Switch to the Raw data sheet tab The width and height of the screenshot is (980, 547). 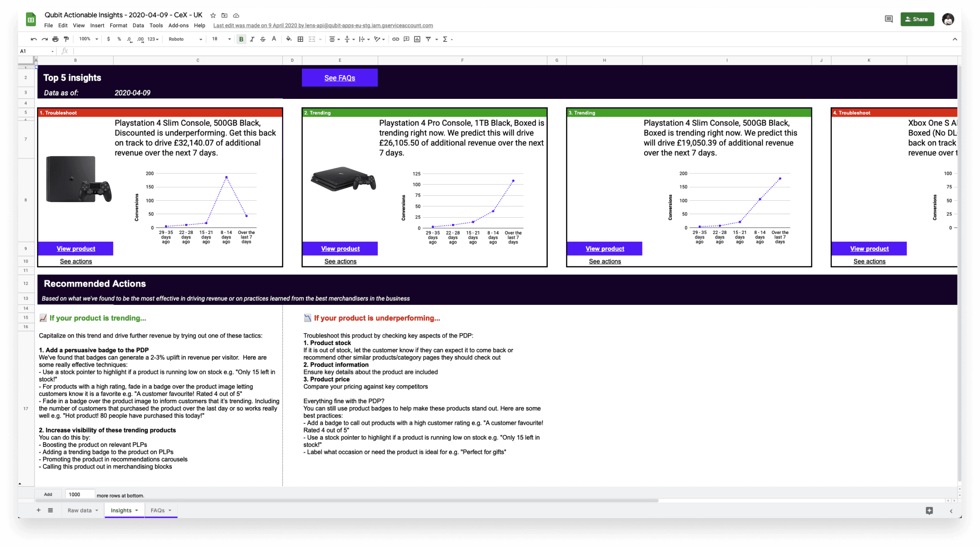(x=79, y=510)
